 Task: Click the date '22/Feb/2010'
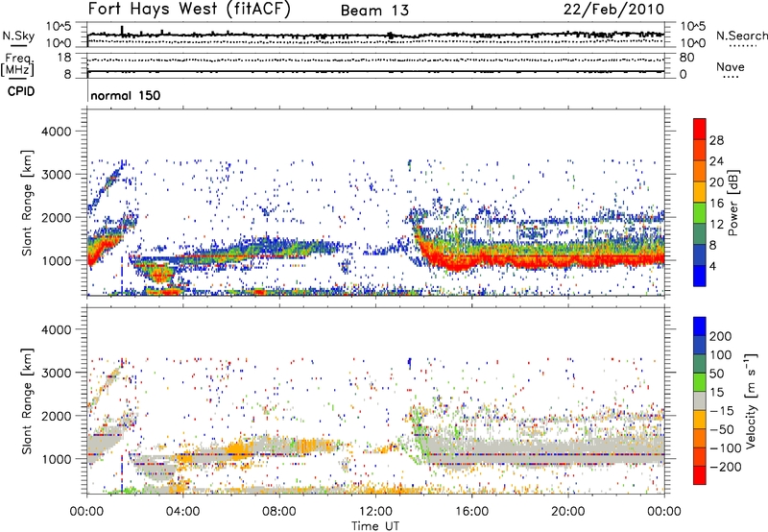(x=613, y=10)
